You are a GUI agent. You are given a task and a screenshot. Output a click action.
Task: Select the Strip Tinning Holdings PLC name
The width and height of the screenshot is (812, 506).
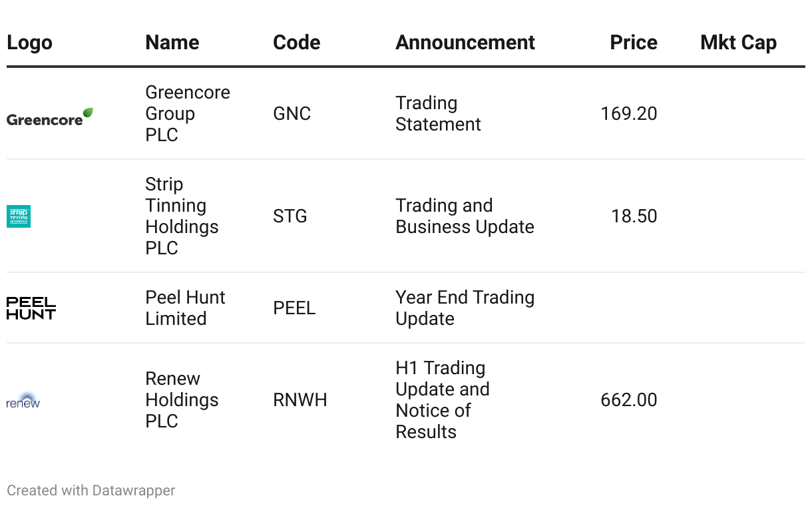click(x=181, y=216)
